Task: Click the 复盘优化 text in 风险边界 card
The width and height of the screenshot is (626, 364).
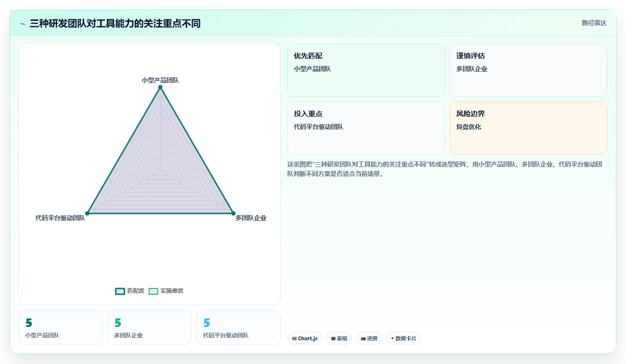Action: point(469,127)
